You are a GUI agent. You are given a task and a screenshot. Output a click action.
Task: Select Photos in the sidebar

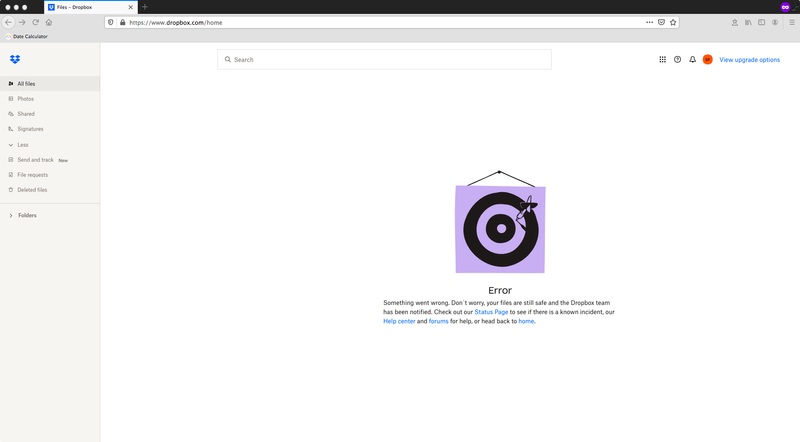tap(25, 99)
